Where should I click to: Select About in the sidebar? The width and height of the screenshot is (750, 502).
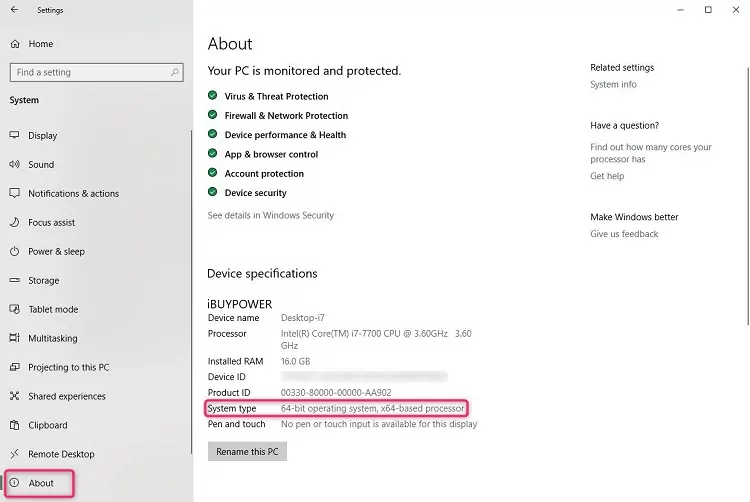pos(39,483)
